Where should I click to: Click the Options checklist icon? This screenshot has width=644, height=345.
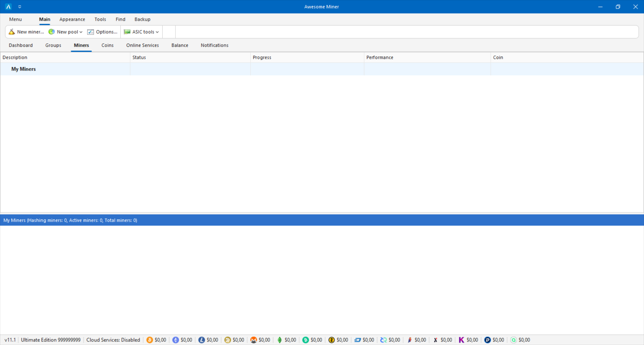(91, 32)
